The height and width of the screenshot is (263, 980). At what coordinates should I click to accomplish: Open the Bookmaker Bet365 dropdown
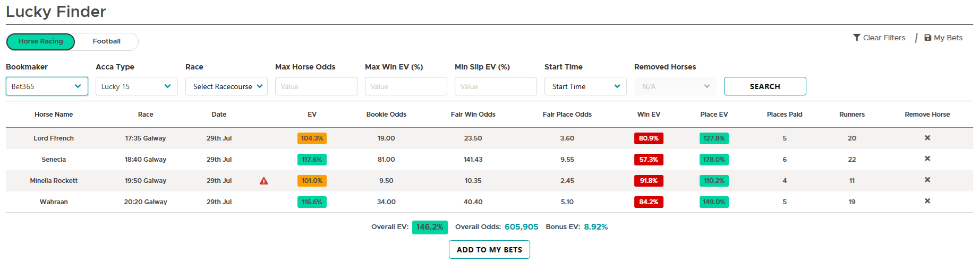click(47, 86)
